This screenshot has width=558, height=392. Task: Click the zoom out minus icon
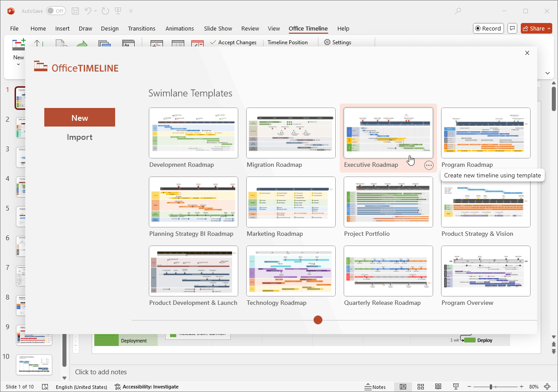469,387
